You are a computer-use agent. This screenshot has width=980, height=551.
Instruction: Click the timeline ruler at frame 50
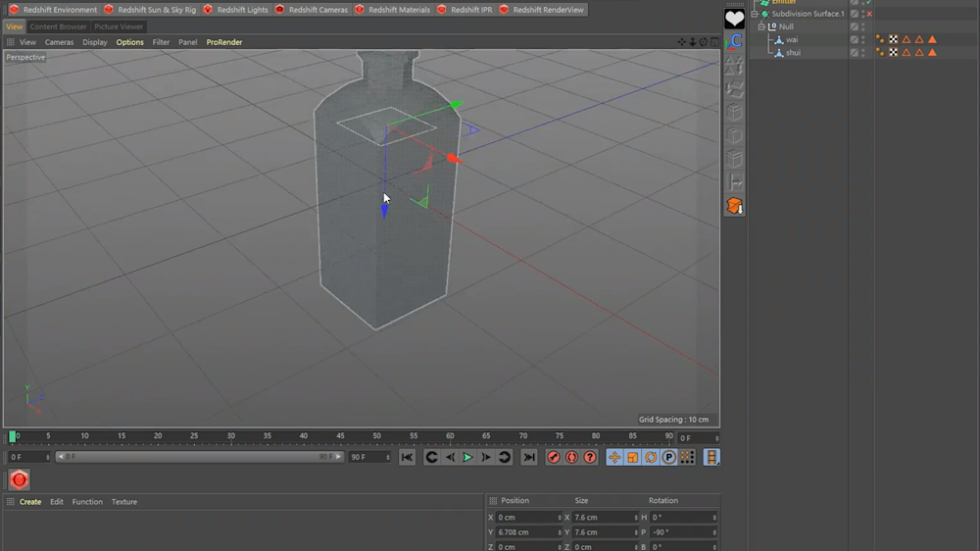click(376, 436)
